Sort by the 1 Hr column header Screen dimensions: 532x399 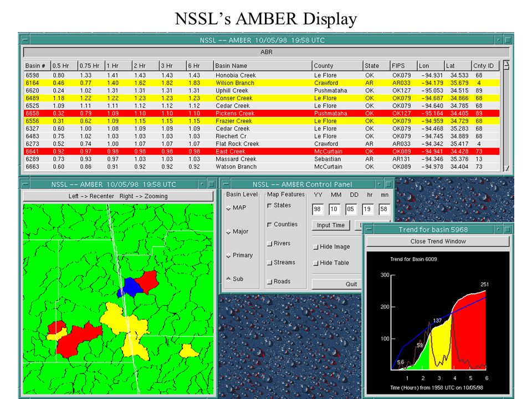[119, 66]
